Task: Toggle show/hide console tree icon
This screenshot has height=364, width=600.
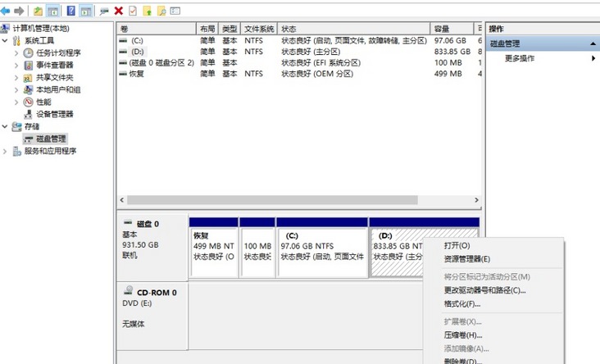Action: [x=52, y=11]
